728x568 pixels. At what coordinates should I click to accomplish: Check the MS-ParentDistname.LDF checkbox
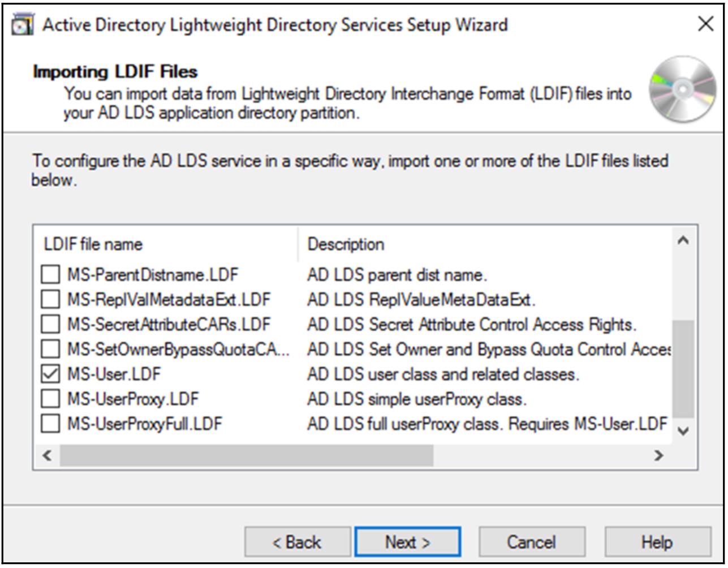[50, 275]
